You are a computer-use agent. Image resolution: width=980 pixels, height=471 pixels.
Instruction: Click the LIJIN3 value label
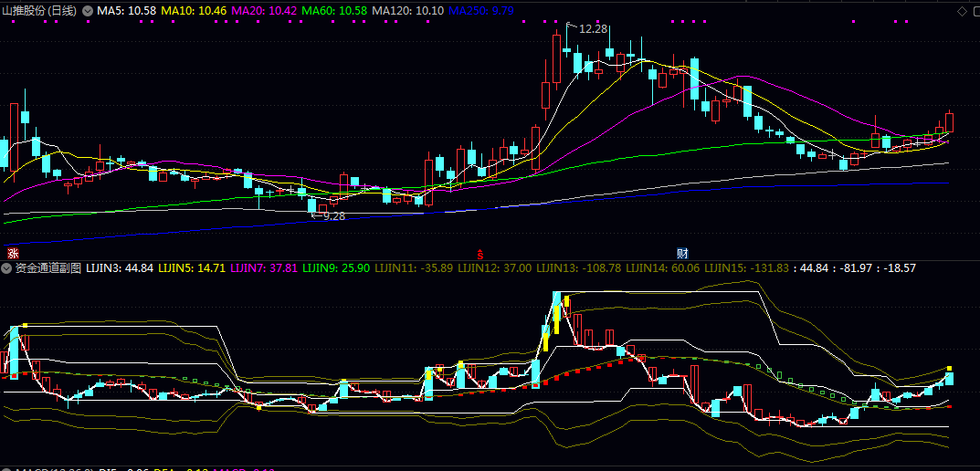(x=119, y=268)
